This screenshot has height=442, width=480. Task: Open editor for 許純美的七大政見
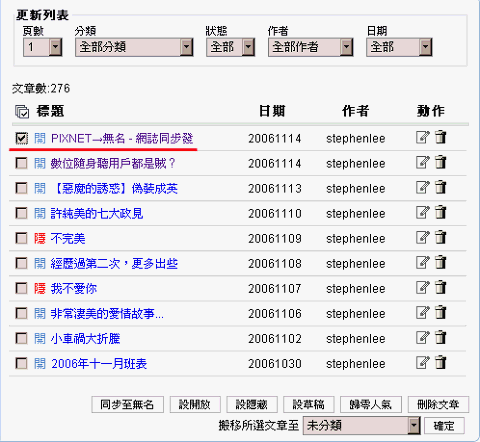(x=423, y=212)
